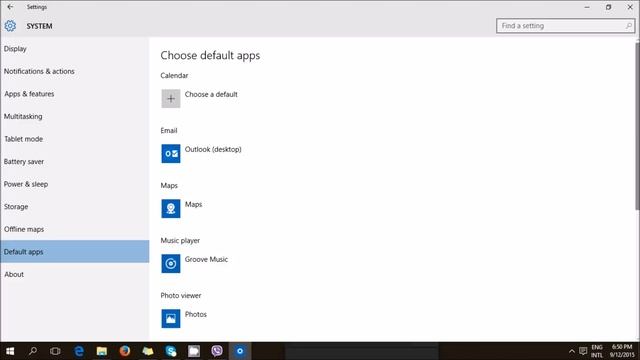
Task: Click the Photo viewer category label
Action: (181, 296)
